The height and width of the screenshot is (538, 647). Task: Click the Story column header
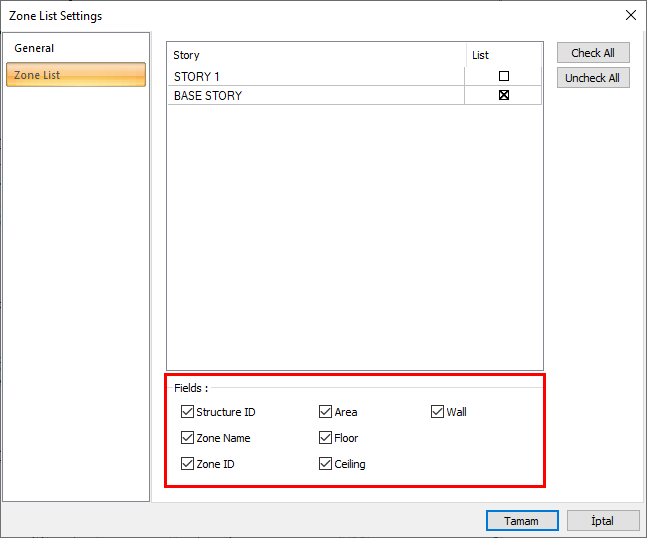(300, 55)
